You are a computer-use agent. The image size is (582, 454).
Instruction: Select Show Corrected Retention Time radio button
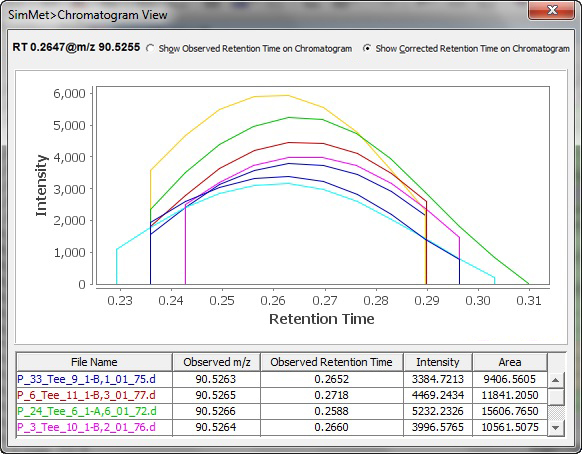367,48
